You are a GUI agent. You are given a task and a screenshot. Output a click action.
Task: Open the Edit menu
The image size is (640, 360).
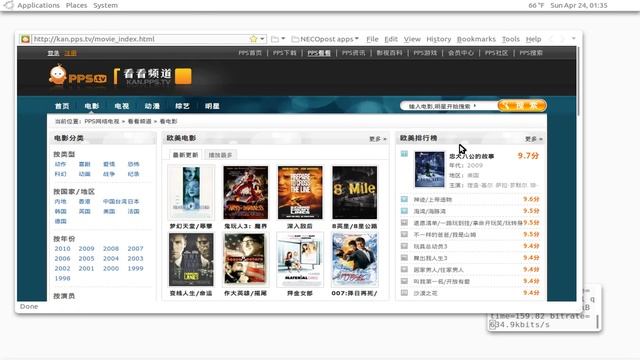391,39
